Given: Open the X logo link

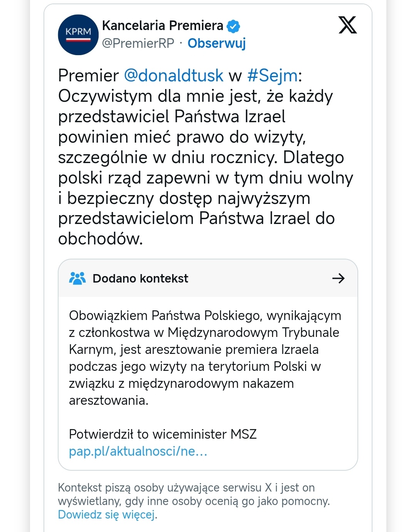Looking at the screenshot, I should coord(347,25).
